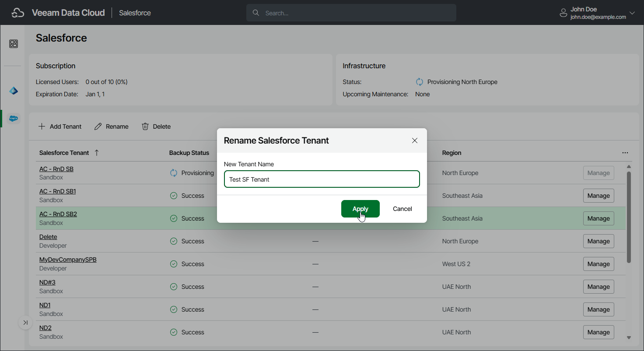The image size is (644, 351).
Task: Select the Salesforce cloud icon in sidebar
Action: (x=14, y=118)
